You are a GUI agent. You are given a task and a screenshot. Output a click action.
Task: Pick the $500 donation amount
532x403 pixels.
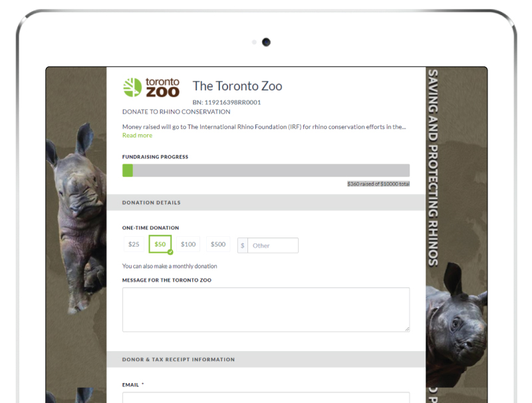(218, 245)
